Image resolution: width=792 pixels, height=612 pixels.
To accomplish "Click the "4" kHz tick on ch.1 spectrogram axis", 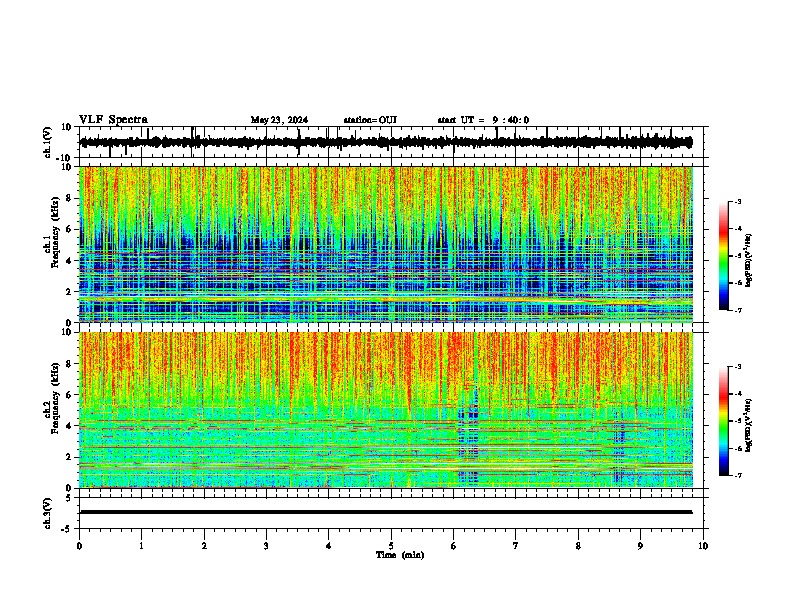I will click(70, 261).
